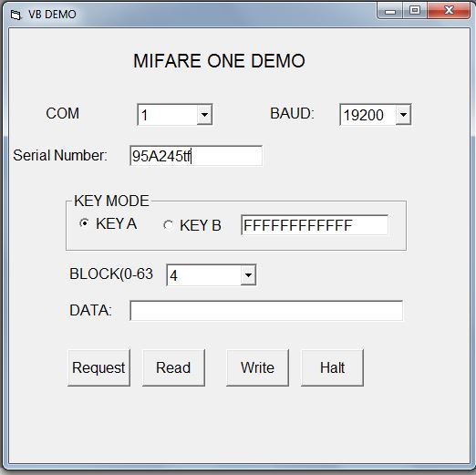This screenshot has width=476, height=475.
Task: Click the VB DEMO title bar app icon
Action: click(16, 15)
